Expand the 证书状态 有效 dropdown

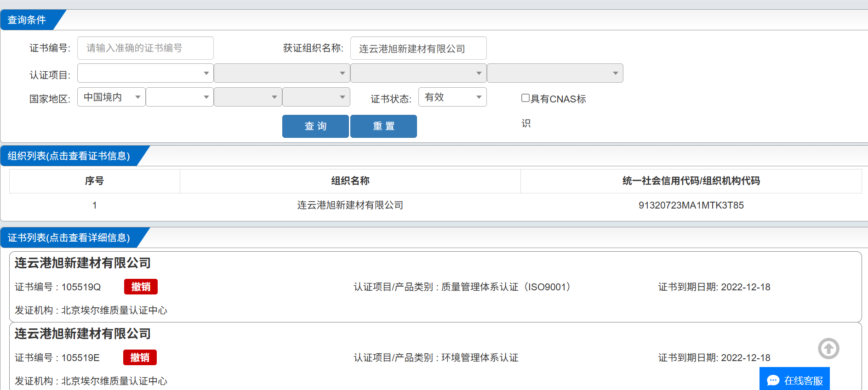452,97
